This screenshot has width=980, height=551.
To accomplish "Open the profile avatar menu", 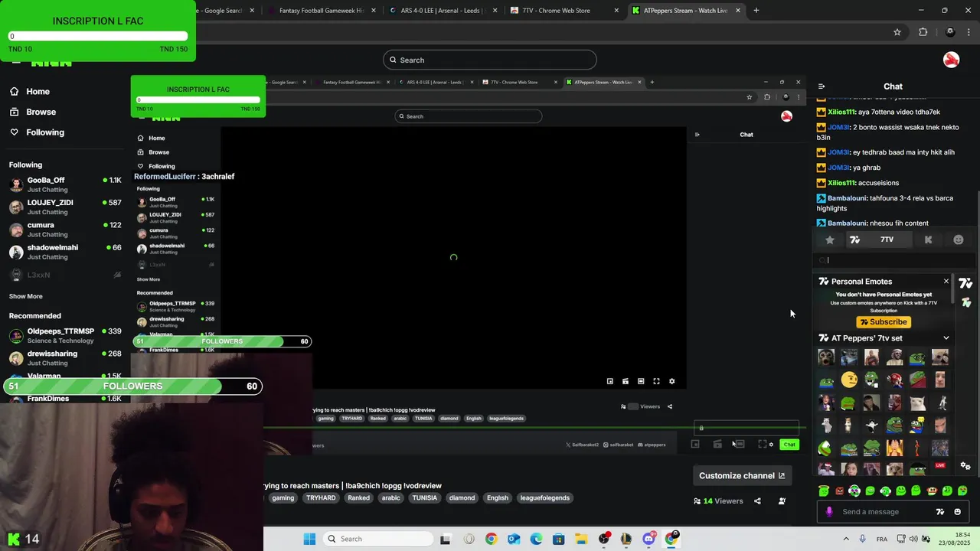I will click(951, 60).
